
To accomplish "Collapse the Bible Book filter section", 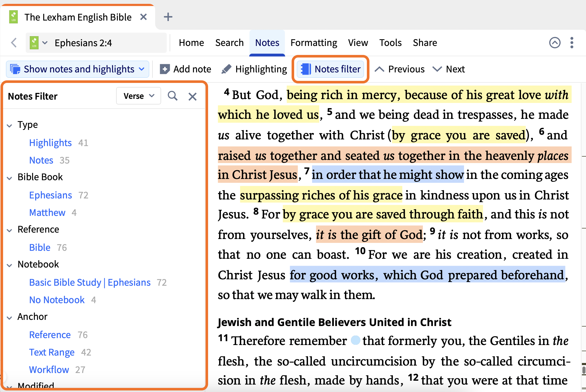I will click(10, 178).
